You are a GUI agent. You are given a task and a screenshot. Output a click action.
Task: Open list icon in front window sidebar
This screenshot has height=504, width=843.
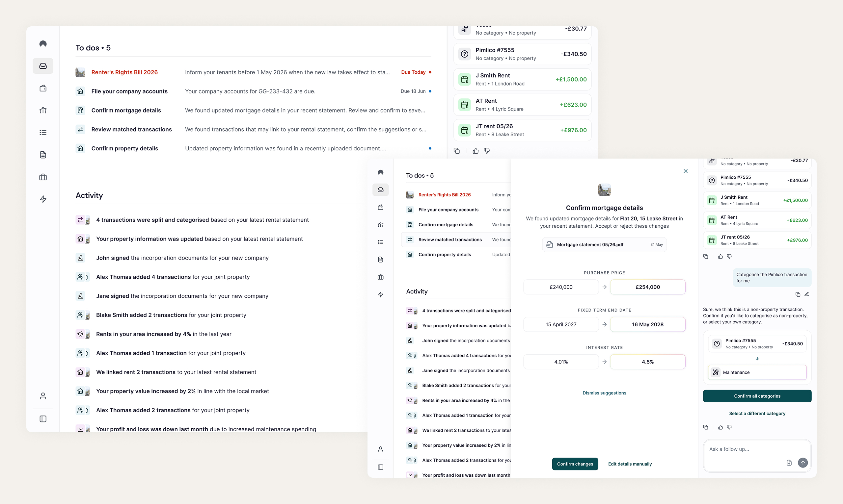point(380,242)
